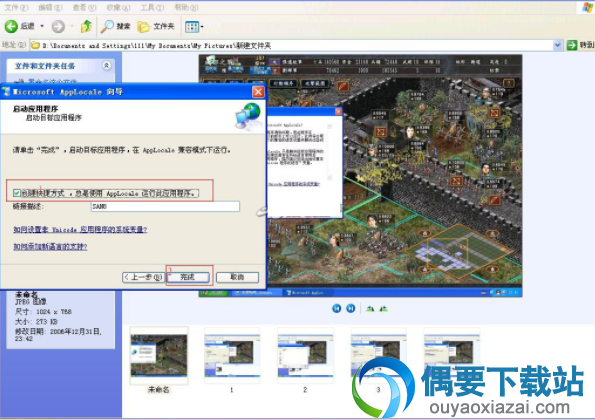Collapse File and Folder Tasks panel
This screenshot has width=595, height=419.
(107, 66)
